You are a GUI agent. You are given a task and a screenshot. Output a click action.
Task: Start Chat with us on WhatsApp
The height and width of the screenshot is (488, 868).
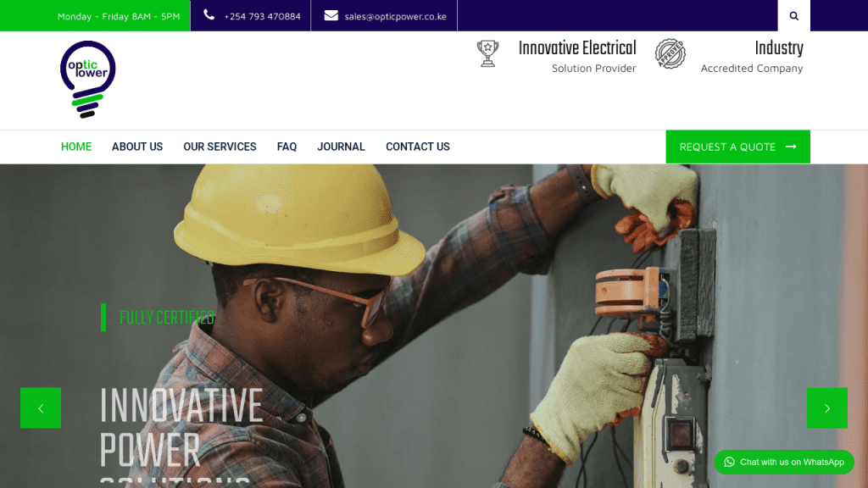pos(784,462)
